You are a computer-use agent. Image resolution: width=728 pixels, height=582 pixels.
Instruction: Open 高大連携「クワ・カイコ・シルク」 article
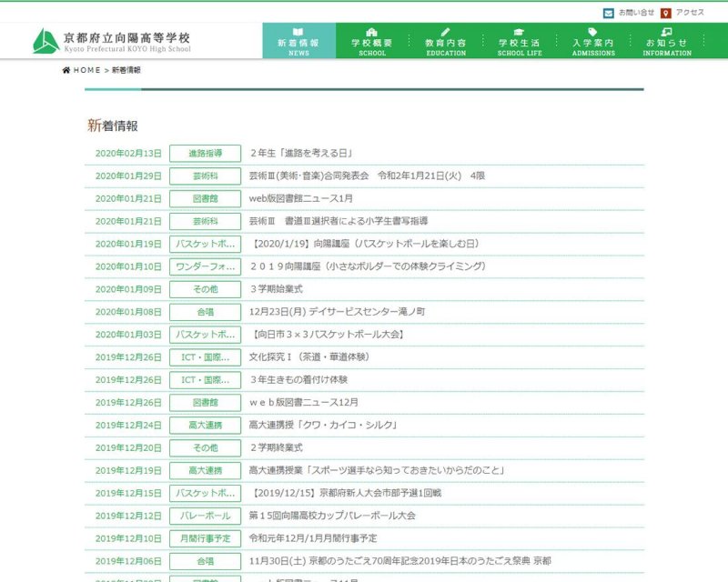tap(323, 425)
